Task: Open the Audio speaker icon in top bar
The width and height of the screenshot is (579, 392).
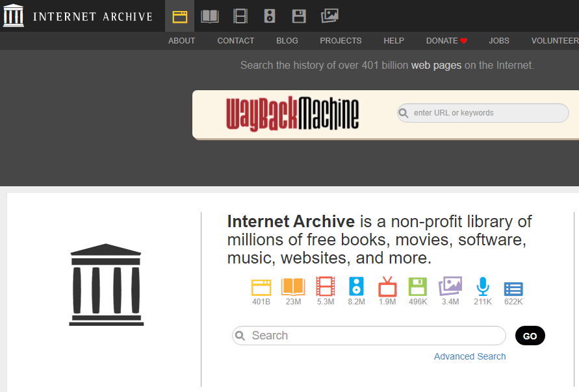Action: [x=270, y=16]
